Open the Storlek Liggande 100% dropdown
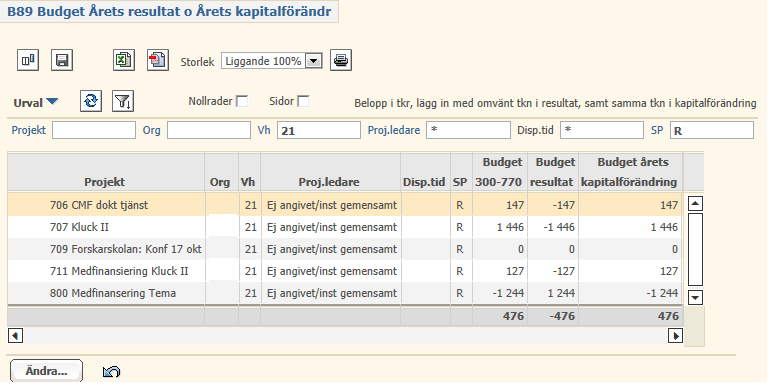 (314, 61)
